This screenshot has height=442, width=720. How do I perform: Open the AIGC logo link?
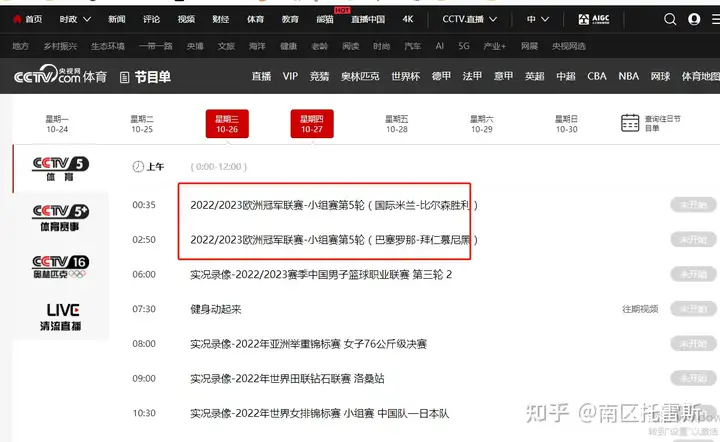pyautogui.click(x=594, y=19)
